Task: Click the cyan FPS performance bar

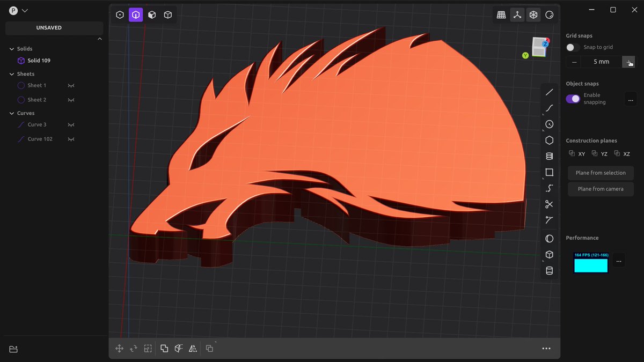Action: [x=590, y=264]
